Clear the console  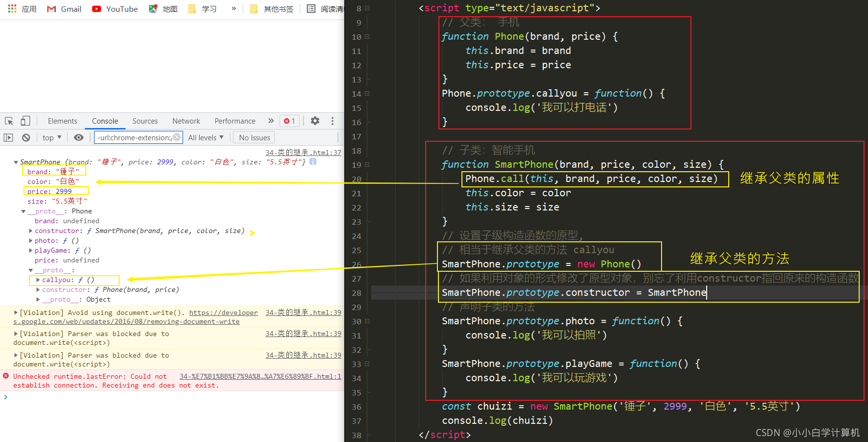coord(26,137)
